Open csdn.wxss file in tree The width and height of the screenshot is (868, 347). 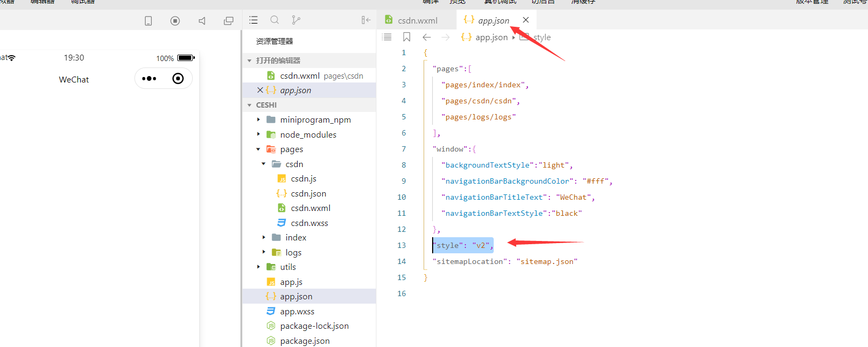[310, 223]
